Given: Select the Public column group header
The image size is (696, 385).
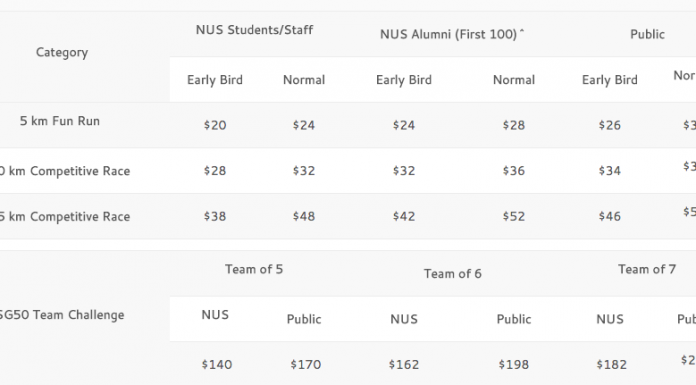Looking at the screenshot, I should coord(647,34).
